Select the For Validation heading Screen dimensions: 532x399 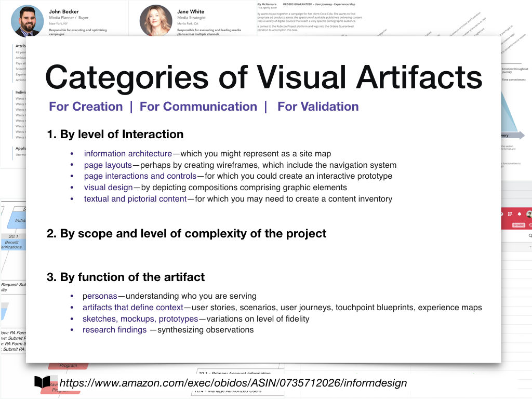pos(318,107)
